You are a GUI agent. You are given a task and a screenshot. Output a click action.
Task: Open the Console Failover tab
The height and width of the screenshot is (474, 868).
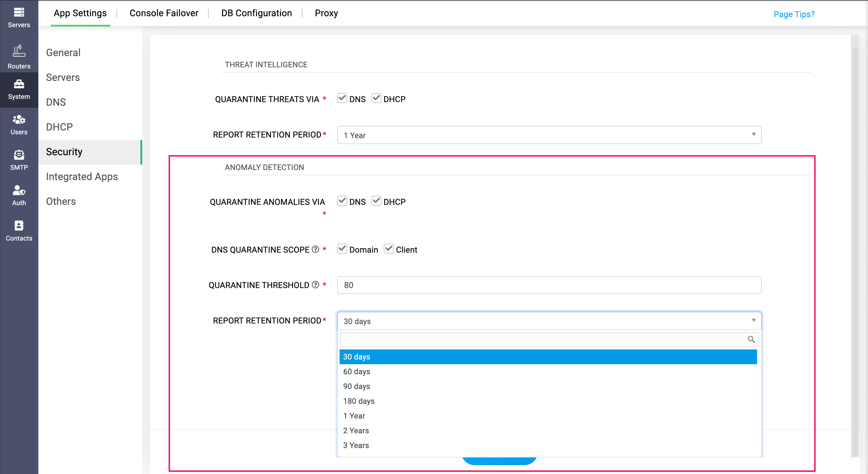coord(164,13)
